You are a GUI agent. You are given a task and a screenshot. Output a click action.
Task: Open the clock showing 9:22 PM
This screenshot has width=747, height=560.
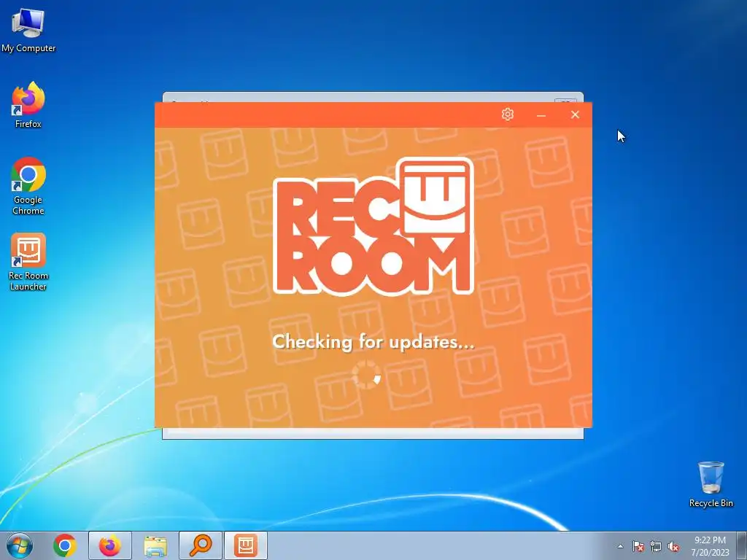(x=710, y=546)
